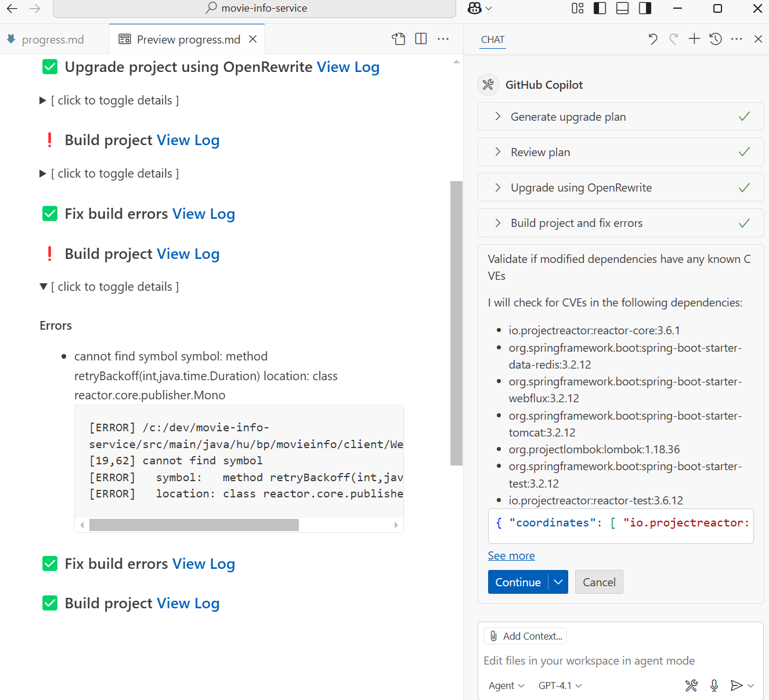
Task: Open the Continue button dropdown arrow
Action: pyautogui.click(x=558, y=582)
